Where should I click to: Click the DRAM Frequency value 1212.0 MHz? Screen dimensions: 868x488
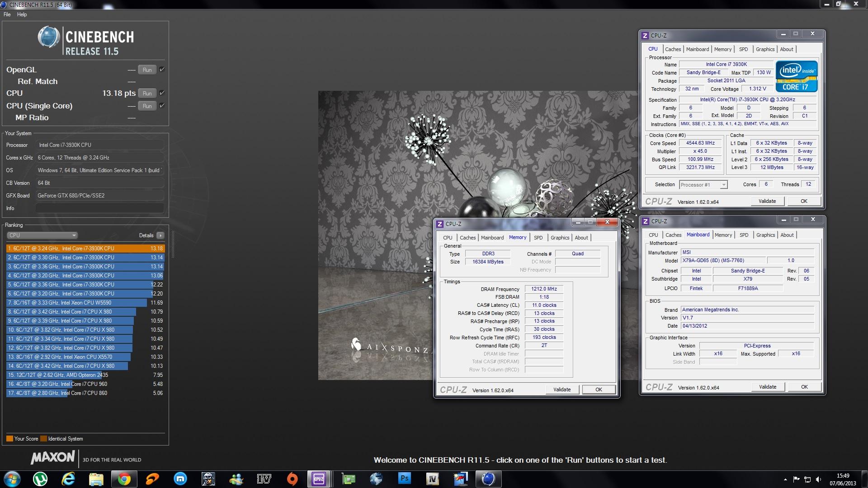[x=544, y=289]
